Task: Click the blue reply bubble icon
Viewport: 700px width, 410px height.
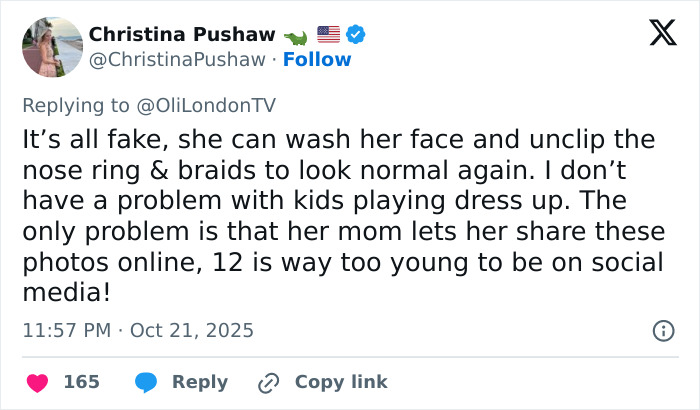Action: click(x=147, y=382)
